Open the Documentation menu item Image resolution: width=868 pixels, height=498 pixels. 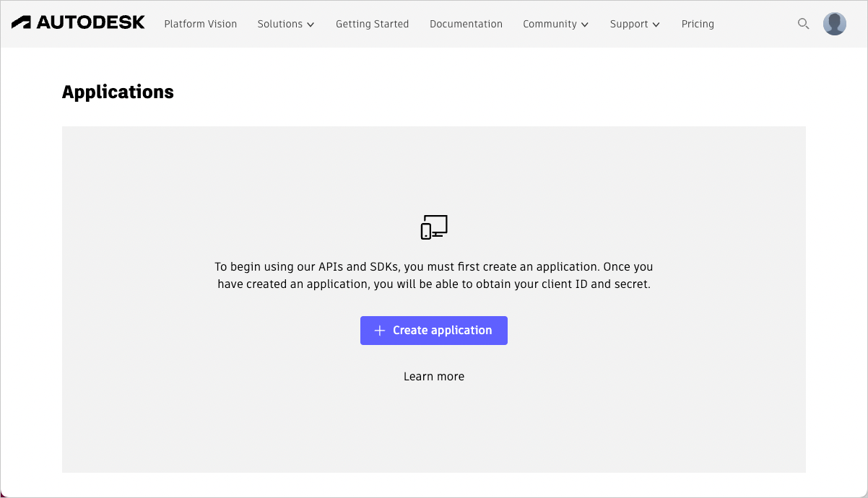click(466, 24)
